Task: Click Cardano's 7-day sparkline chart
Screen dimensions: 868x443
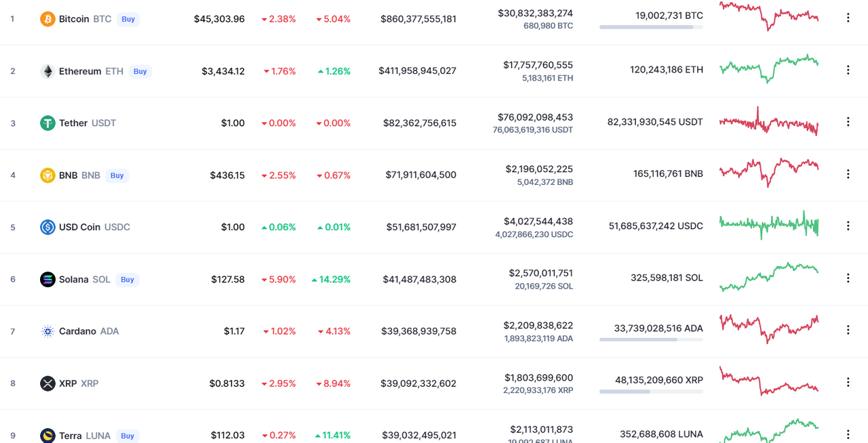Action: tap(769, 329)
